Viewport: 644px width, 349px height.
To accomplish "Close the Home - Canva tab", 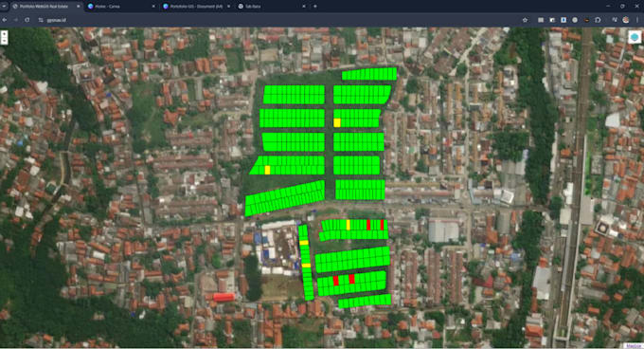I will [153, 7].
